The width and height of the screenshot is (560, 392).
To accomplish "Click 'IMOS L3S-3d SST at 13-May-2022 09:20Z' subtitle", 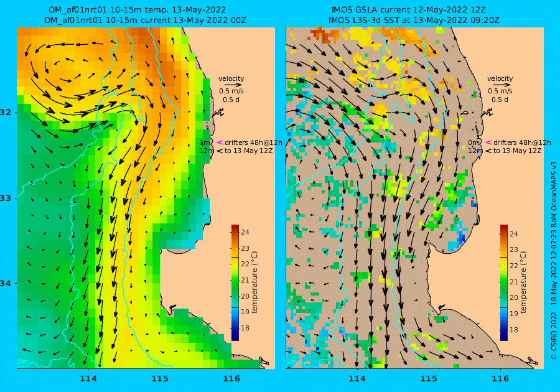I will pyautogui.click(x=414, y=21).
